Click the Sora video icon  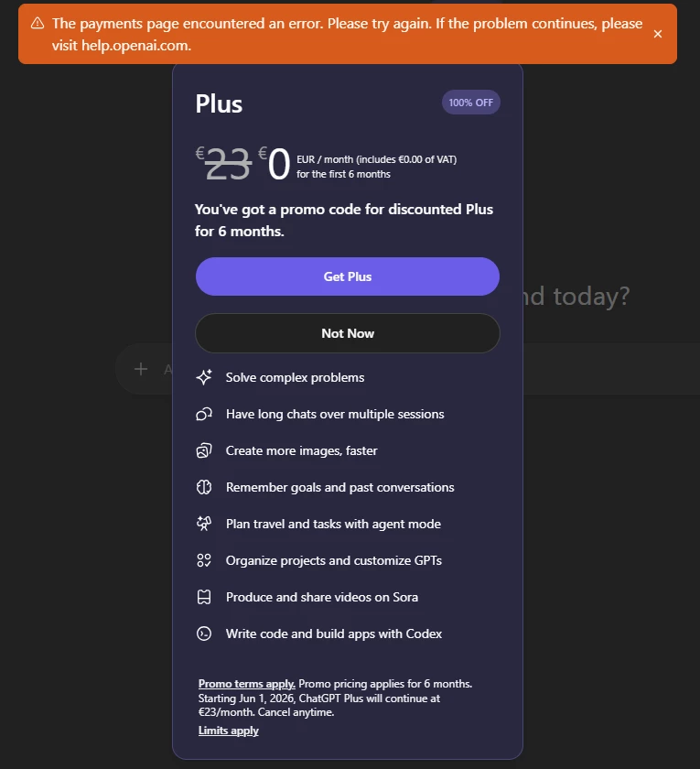(x=204, y=597)
